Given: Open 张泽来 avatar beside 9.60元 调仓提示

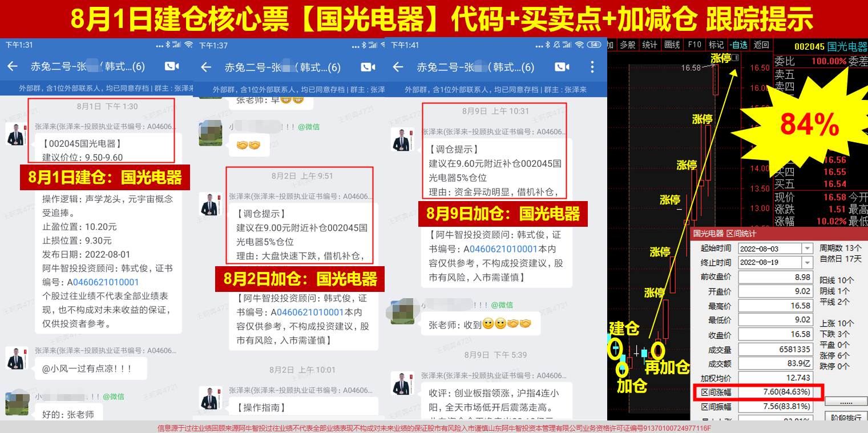Looking at the screenshot, I should coord(402,139).
